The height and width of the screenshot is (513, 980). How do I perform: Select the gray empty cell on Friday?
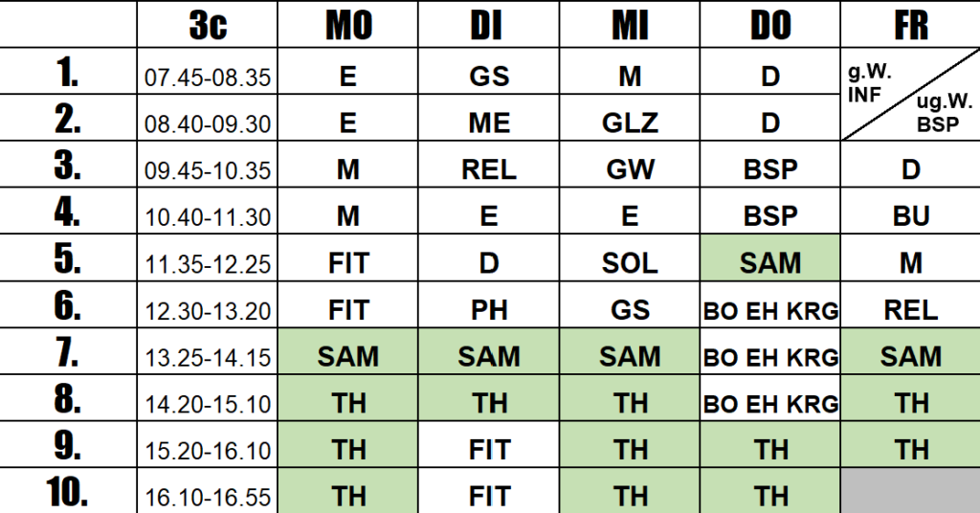[911, 491]
